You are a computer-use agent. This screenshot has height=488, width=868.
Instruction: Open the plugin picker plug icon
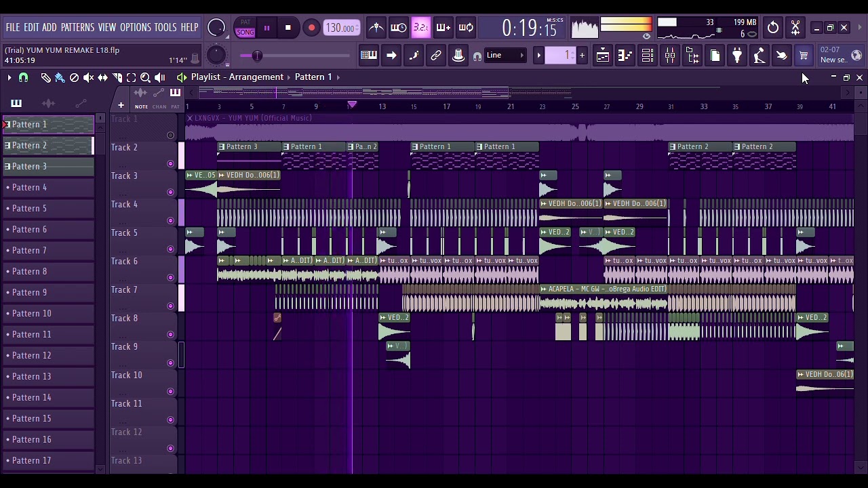click(737, 56)
